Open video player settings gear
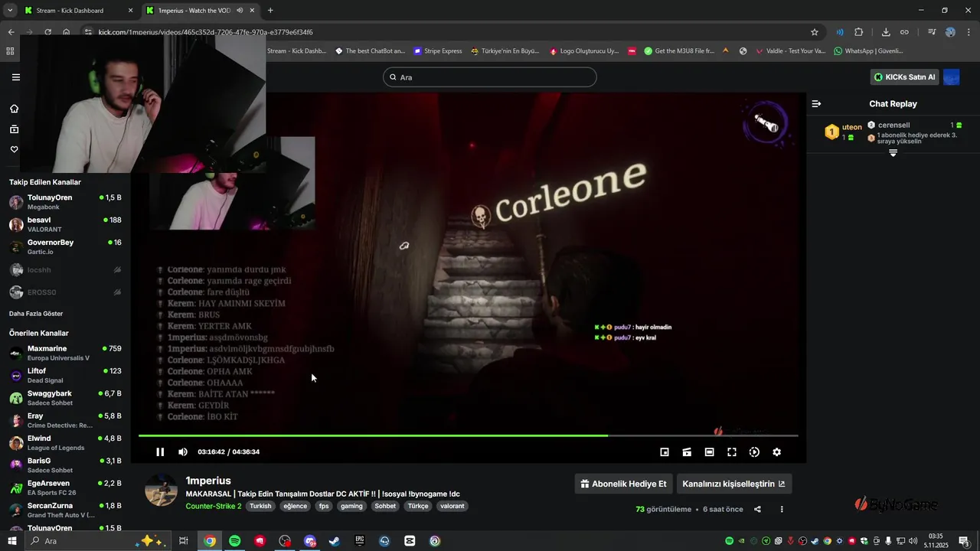The width and height of the screenshot is (980, 551). point(776,452)
